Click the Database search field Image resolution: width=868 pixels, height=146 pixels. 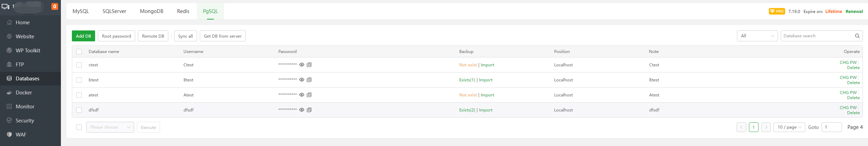click(x=818, y=36)
